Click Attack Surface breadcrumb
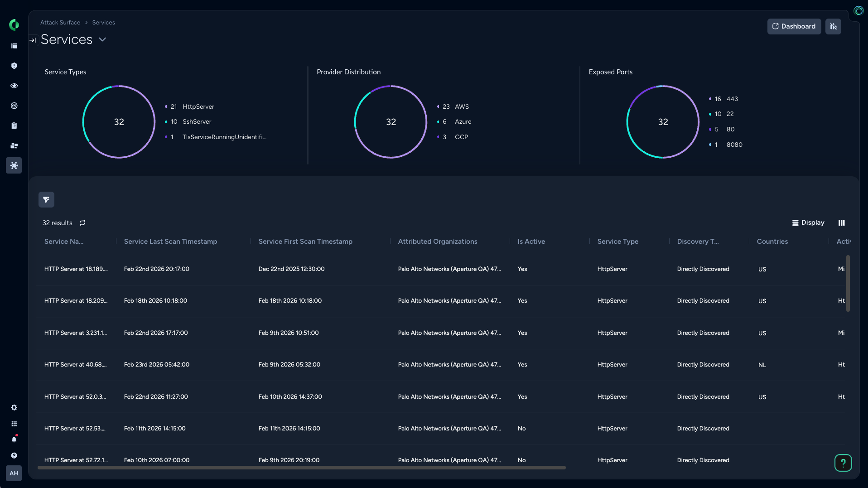The image size is (868, 488). (x=60, y=23)
